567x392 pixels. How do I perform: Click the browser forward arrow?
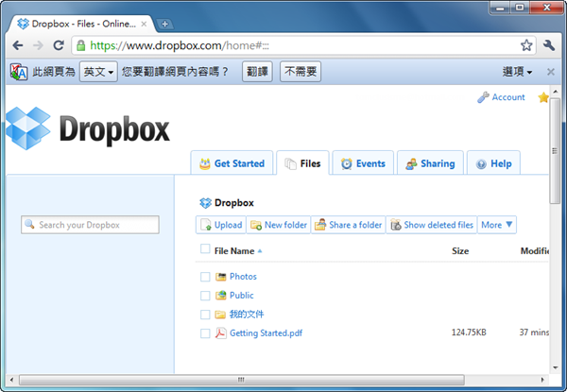pyautogui.click(x=38, y=45)
